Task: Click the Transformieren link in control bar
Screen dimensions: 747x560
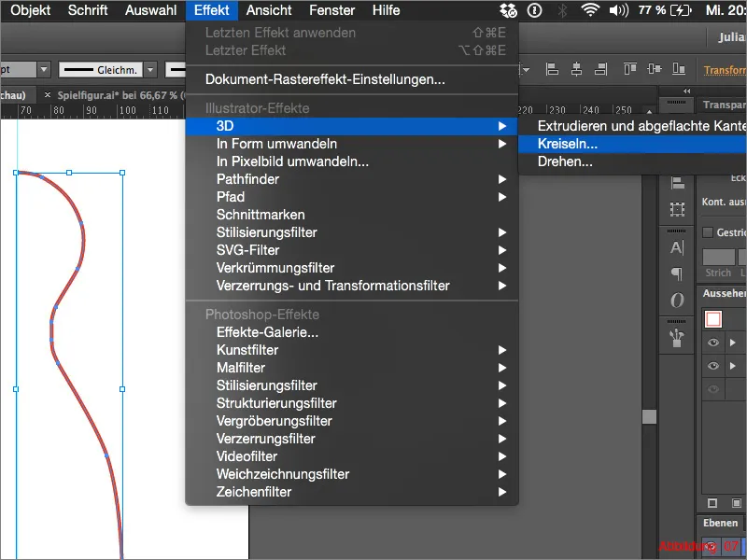Action: point(726,70)
